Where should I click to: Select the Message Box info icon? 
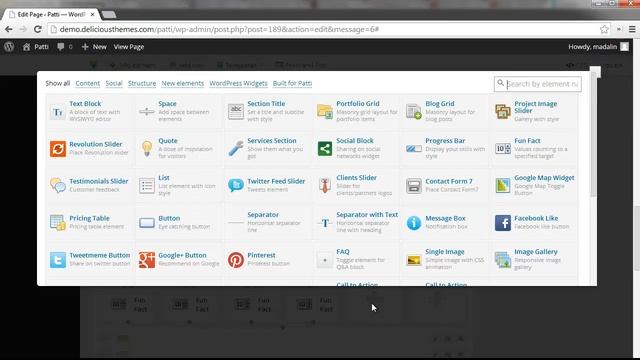[x=413, y=223]
